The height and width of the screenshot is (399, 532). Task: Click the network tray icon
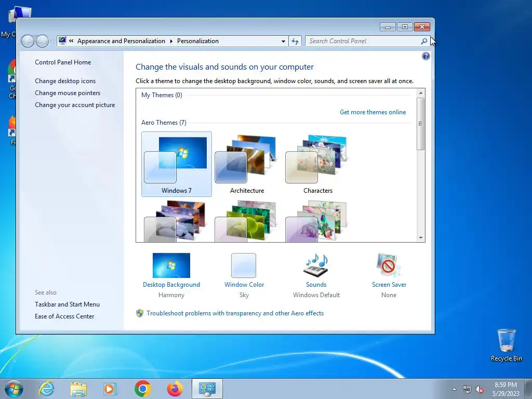tap(467, 389)
